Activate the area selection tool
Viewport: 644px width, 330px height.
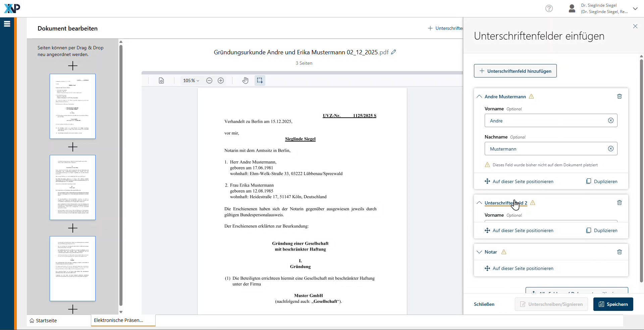(x=260, y=80)
